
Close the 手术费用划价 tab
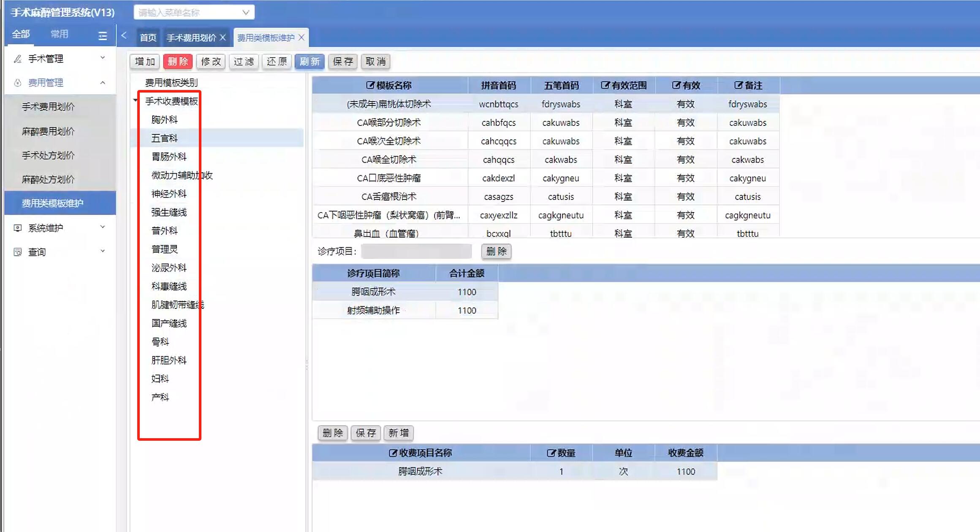click(223, 38)
